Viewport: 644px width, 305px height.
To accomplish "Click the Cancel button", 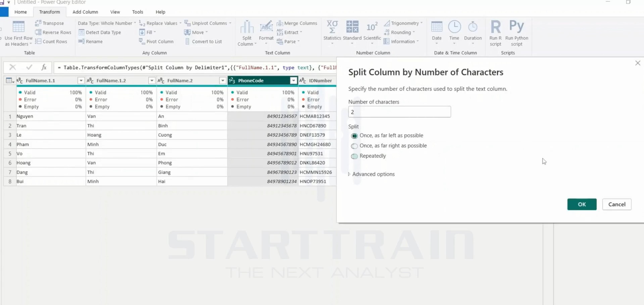I will click(x=617, y=204).
